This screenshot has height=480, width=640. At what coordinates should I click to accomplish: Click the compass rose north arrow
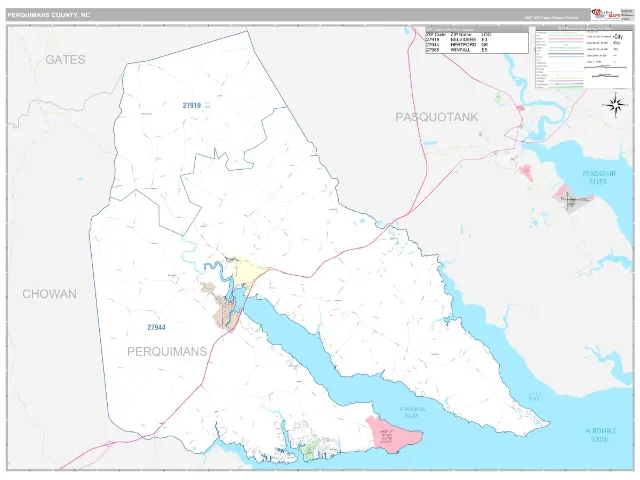click(x=615, y=105)
